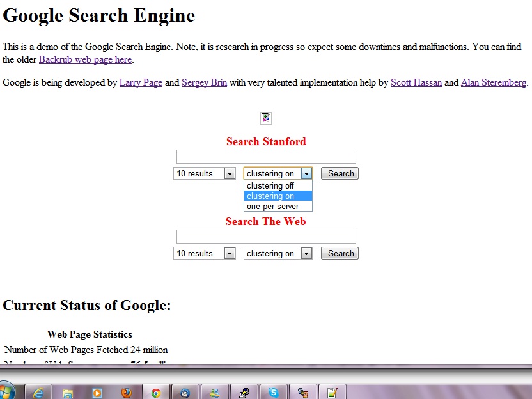Open the Windows Start menu

click(x=7, y=391)
